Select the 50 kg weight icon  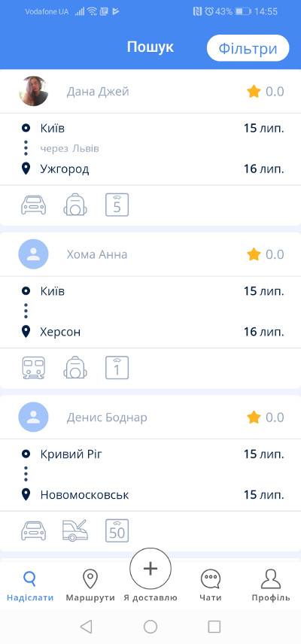117,530
